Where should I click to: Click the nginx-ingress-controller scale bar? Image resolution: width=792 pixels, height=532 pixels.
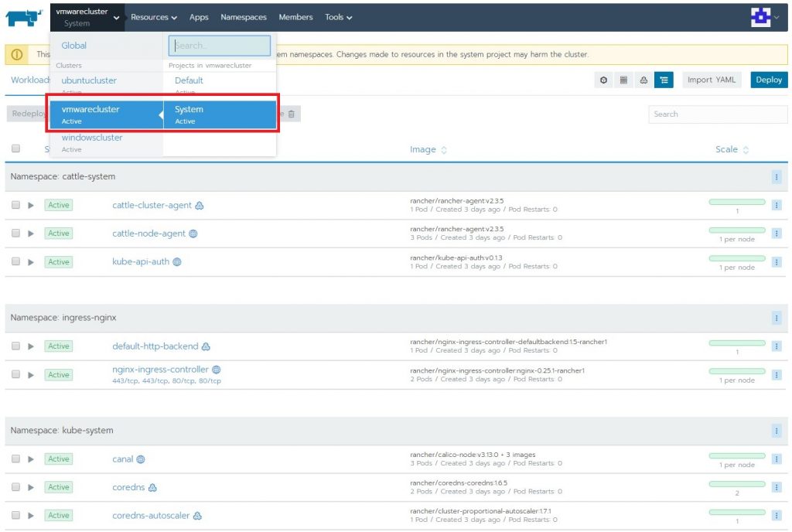[737, 371]
